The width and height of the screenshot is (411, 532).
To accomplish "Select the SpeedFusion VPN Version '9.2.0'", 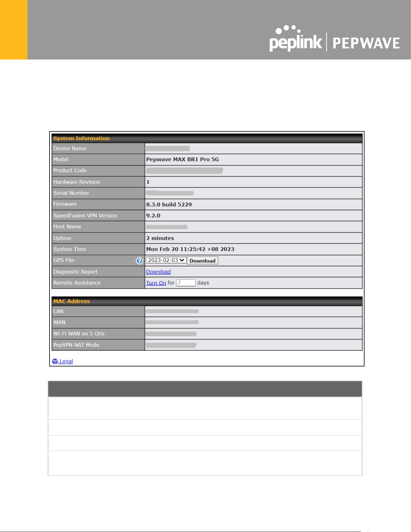I will tap(153, 216).
